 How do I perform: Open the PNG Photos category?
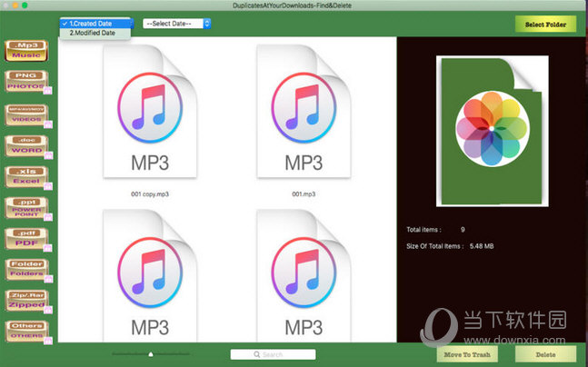(26, 81)
